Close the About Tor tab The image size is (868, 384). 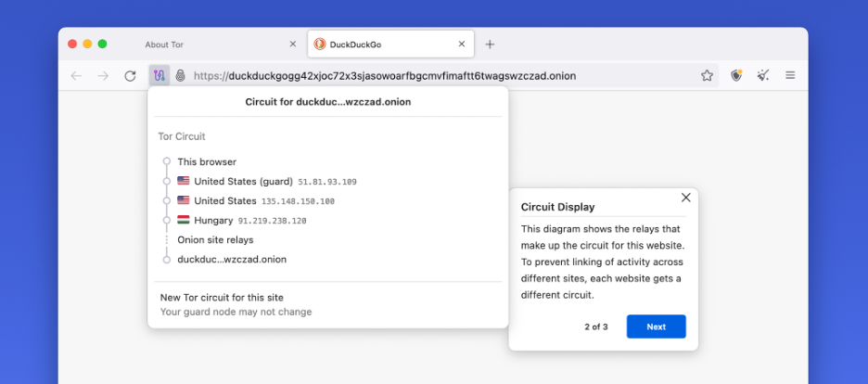pos(293,44)
